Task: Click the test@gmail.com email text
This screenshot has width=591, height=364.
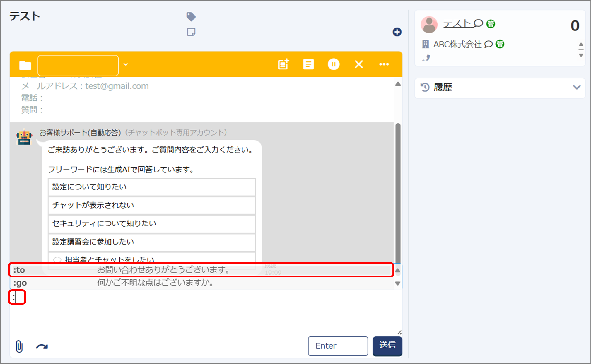Action: pos(117,86)
